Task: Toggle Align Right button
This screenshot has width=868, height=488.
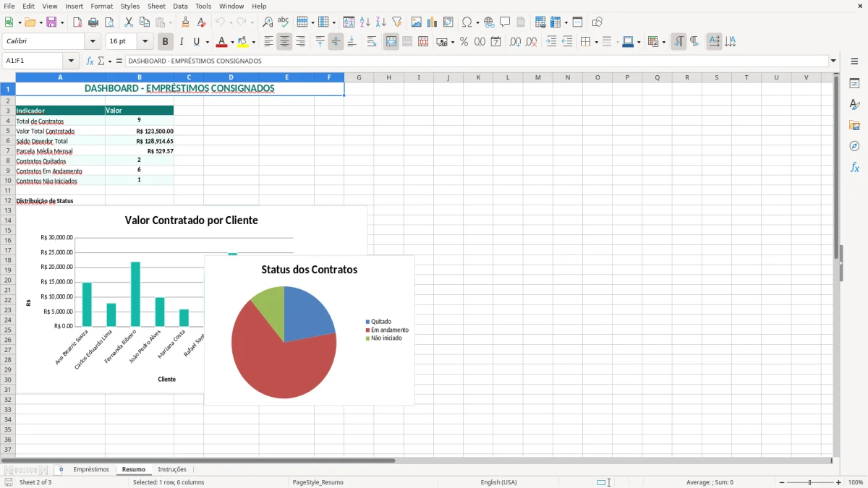Action: click(301, 42)
